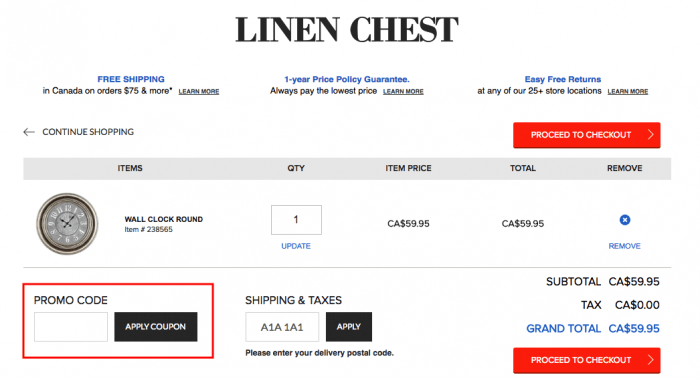Screen dimensions: 700x379
Task: Click the quantity box showing 1
Action: pos(296,220)
